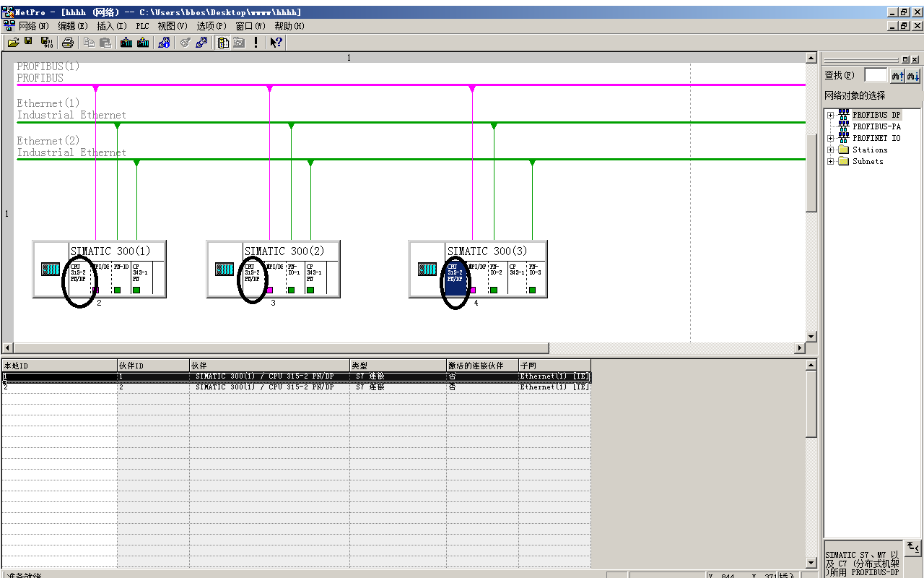Click the blue connection properties toolbar icon

(x=201, y=43)
